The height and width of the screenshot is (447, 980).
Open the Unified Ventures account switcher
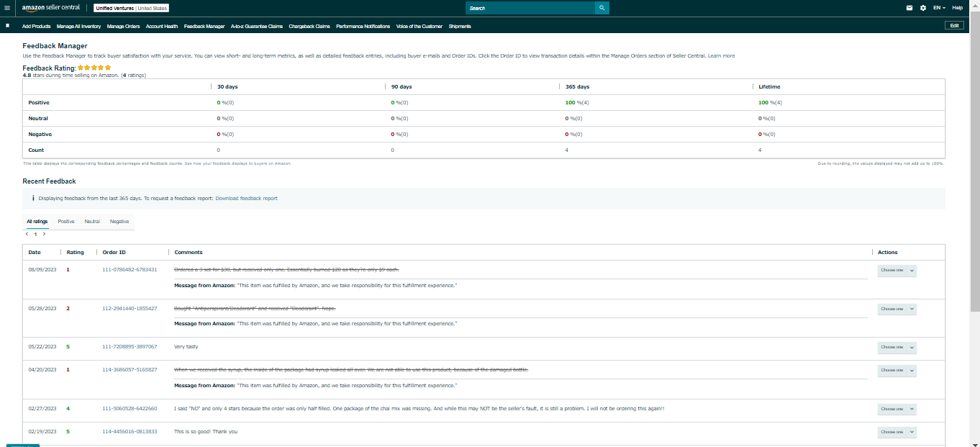point(131,8)
